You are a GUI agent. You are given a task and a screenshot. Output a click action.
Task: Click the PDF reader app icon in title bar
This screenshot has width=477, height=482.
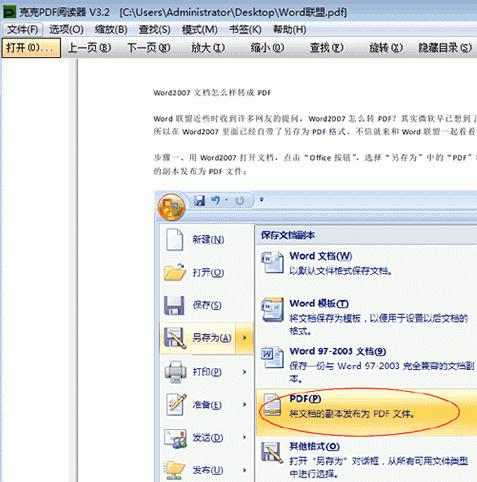pyautogui.click(x=9, y=12)
